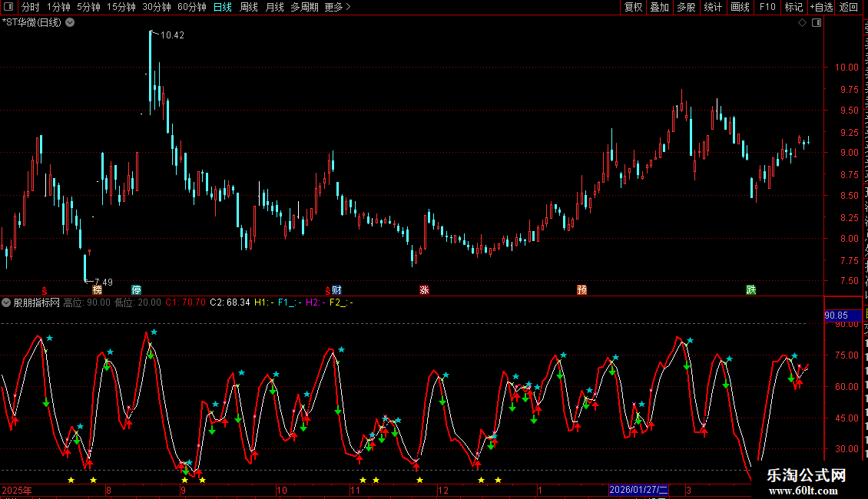
Task: Click the 叠加 overlay button
Action: [x=659, y=7]
